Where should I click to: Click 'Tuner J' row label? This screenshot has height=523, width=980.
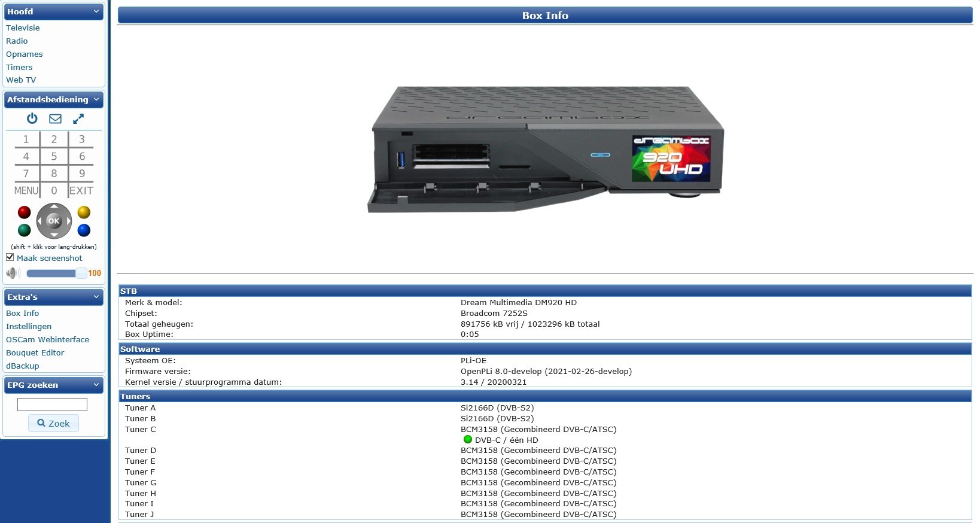coord(139,515)
